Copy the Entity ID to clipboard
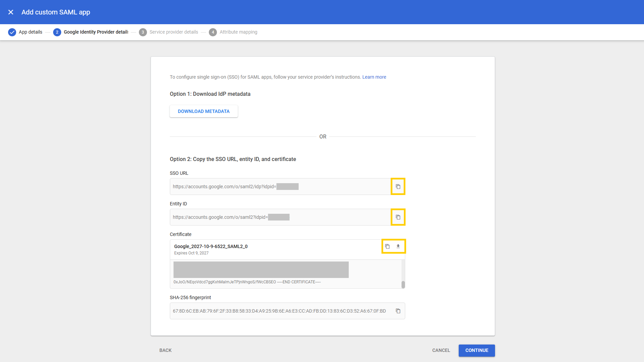The height and width of the screenshot is (362, 644). click(x=398, y=217)
